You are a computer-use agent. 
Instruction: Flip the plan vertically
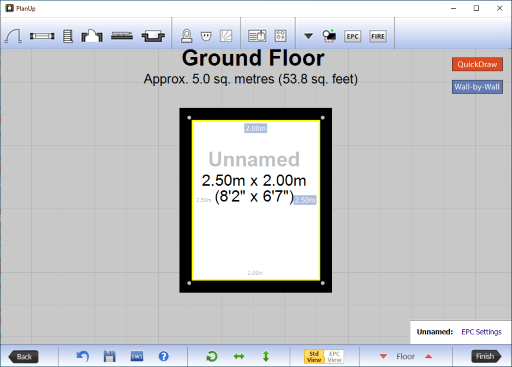click(x=266, y=356)
